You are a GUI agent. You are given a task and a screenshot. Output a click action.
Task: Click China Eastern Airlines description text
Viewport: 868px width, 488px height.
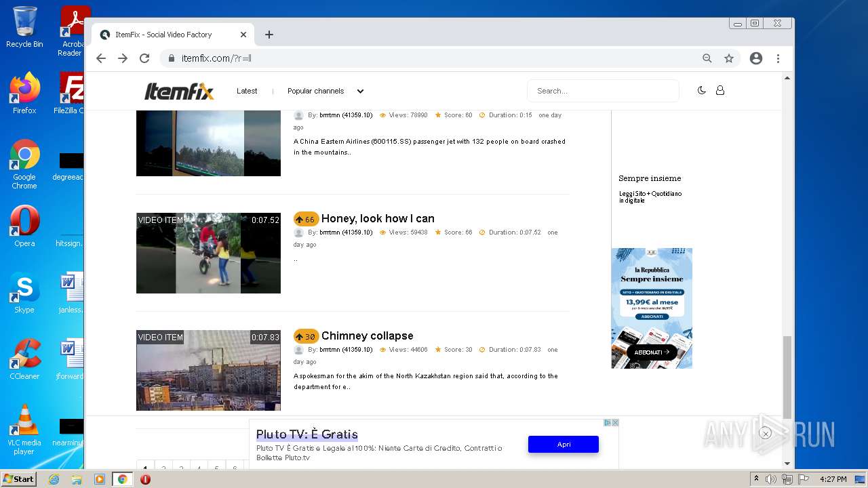(x=429, y=147)
